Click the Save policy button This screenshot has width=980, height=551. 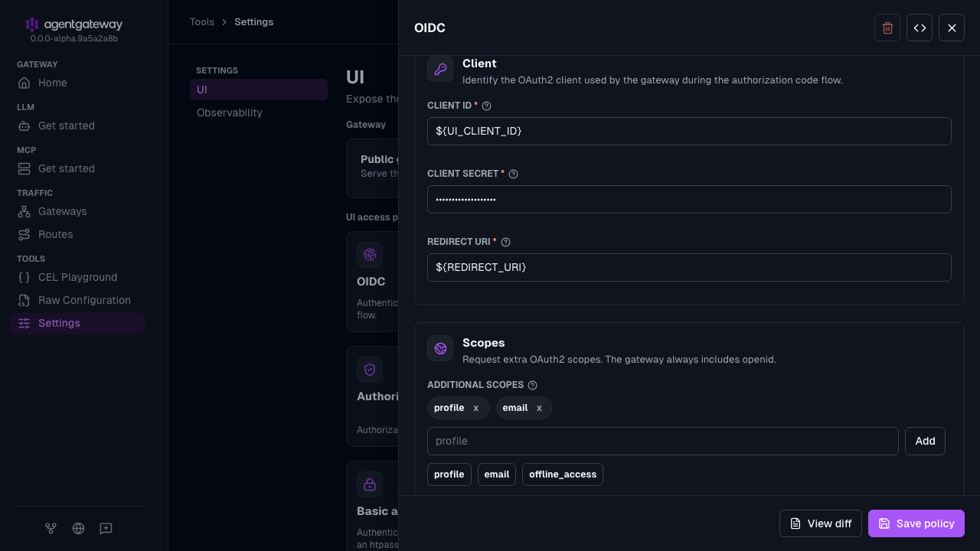click(x=916, y=523)
